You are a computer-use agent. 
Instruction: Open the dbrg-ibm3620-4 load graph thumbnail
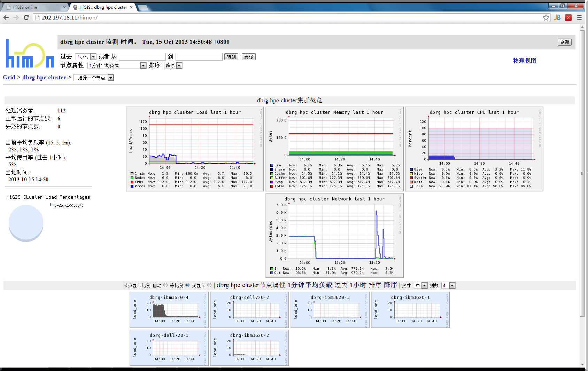tap(169, 310)
